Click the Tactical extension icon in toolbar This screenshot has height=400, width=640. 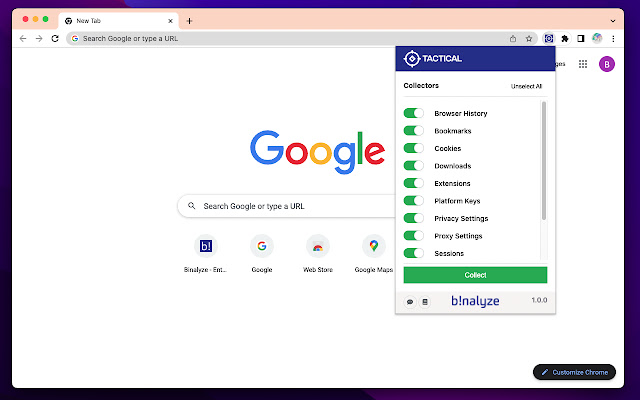(x=549, y=39)
